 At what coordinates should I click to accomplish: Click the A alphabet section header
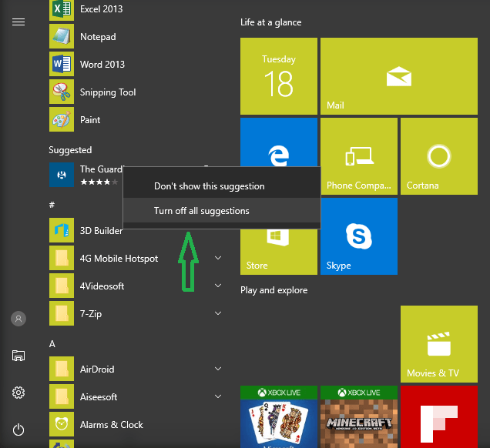[52, 344]
